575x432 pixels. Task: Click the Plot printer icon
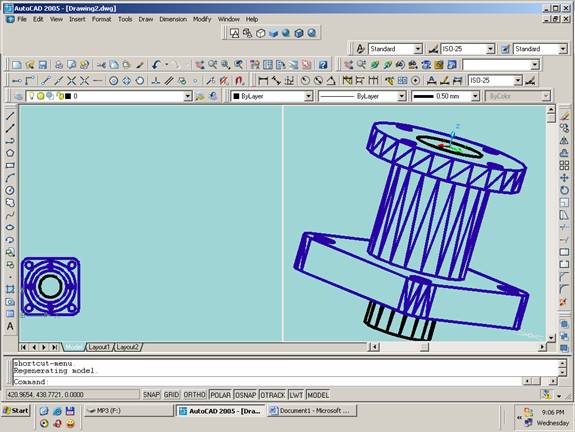pos(59,65)
